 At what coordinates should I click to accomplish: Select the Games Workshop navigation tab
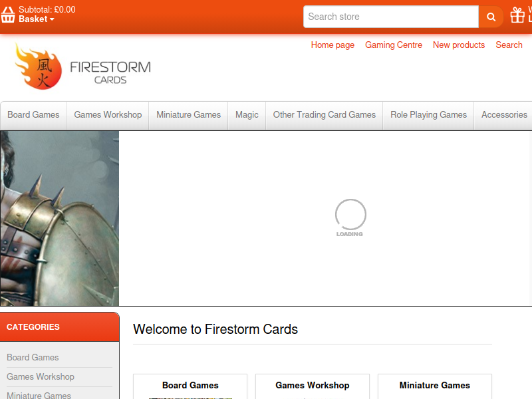pyautogui.click(x=108, y=115)
